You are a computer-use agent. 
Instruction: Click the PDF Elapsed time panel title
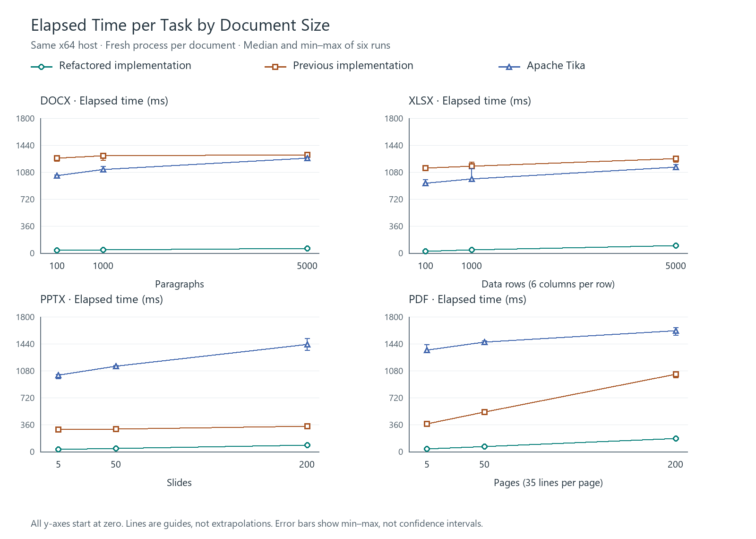point(467,299)
